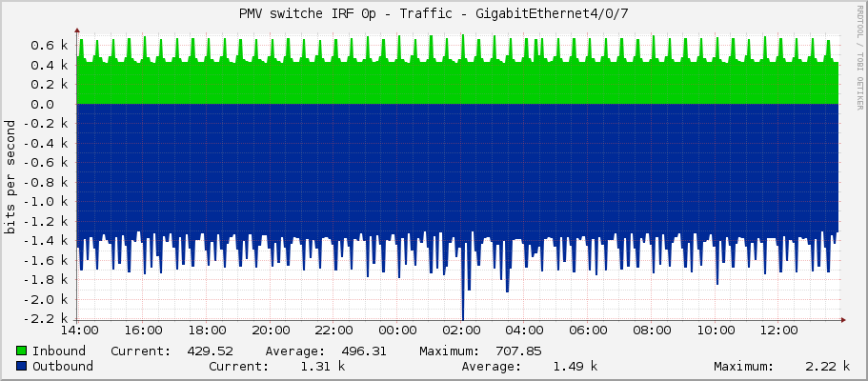Image resolution: width=868 pixels, height=381 pixels.
Task: Click the 04:00 time axis label
Action: point(525,331)
